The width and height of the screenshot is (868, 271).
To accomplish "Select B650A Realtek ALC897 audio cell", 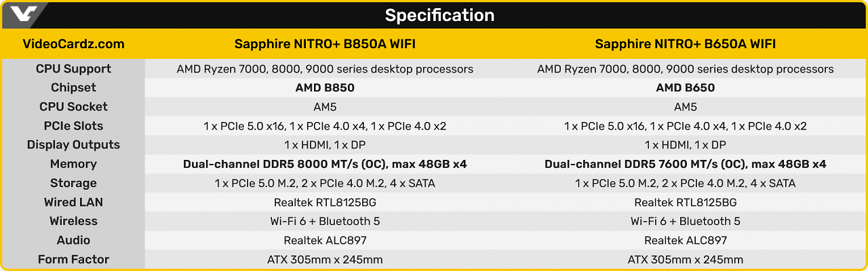I will point(686,240).
